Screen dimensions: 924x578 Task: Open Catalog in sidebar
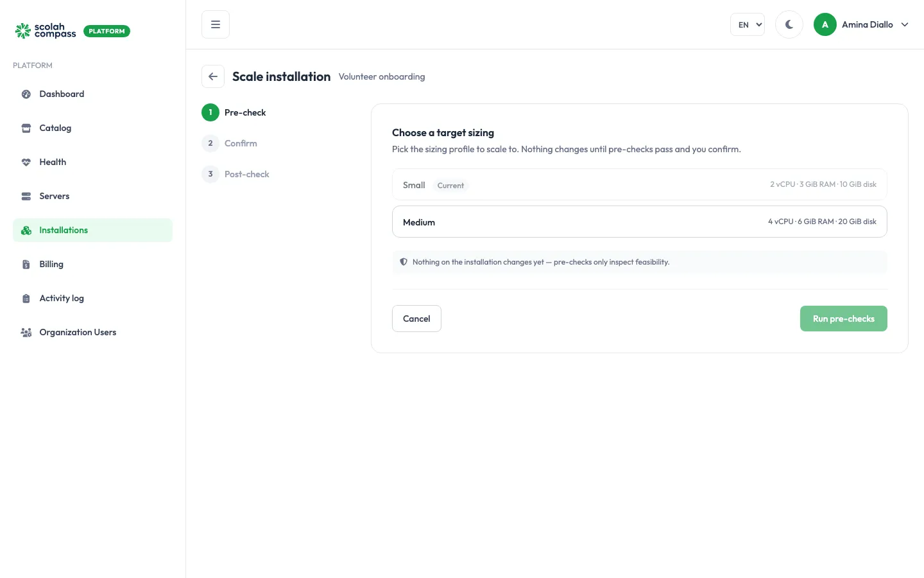[x=92, y=128]
